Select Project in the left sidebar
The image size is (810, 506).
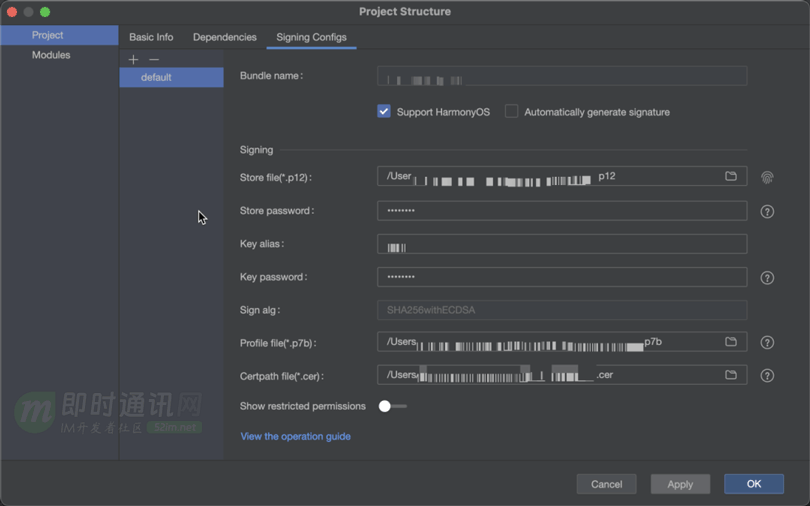point(59,35)
